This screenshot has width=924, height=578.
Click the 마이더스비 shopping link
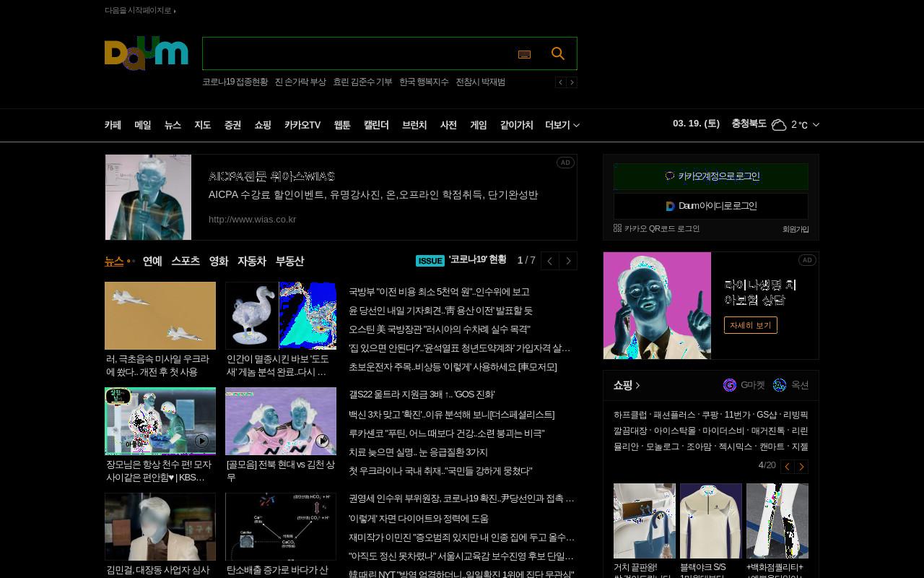pos(723,431)
